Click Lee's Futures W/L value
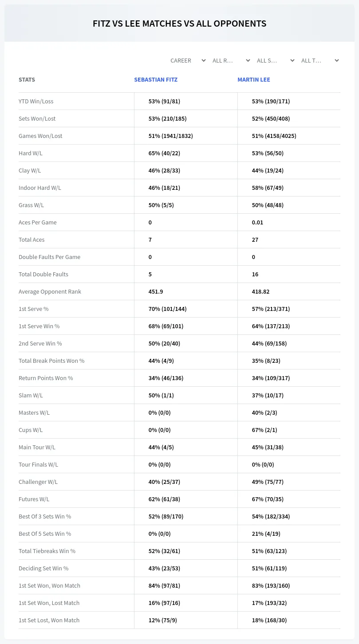The width and height of the screenshot is (359, 644). [268, 499]
